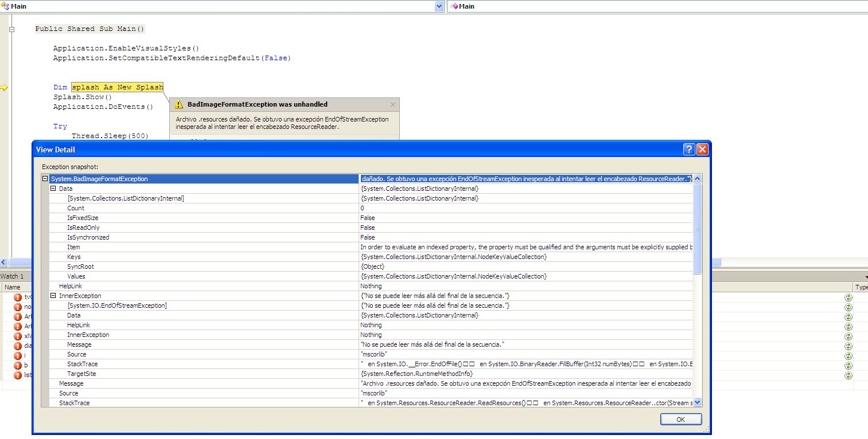Image resolution: width=868 pixels, height=439 pixels.
Task: Click the Name column header in Watch
Action: [x=12, y=287]
